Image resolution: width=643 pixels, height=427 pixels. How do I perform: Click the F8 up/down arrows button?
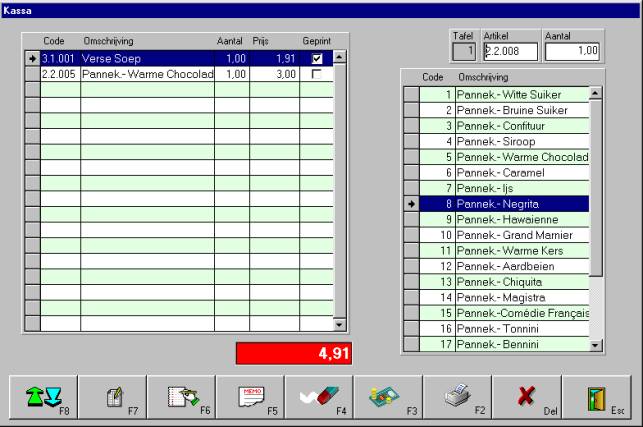(43, 397)
